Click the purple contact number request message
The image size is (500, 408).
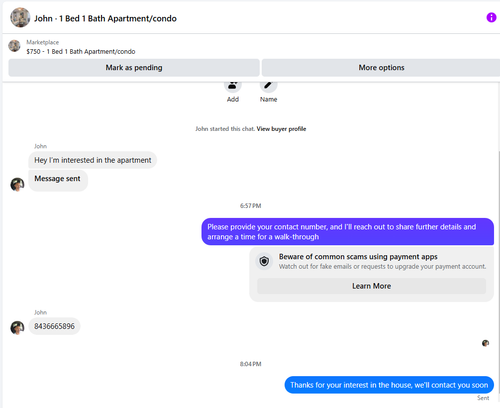pos(348,232)
